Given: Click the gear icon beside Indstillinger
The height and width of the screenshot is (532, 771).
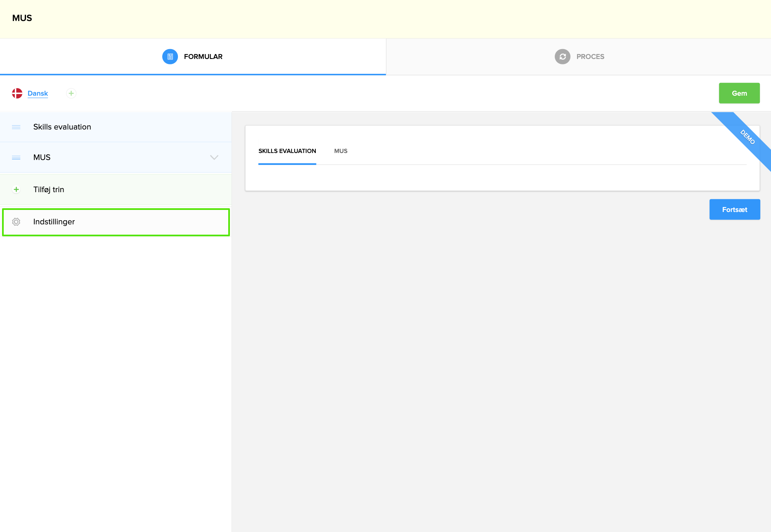Looking at the screenshot, I should [16, 222].
